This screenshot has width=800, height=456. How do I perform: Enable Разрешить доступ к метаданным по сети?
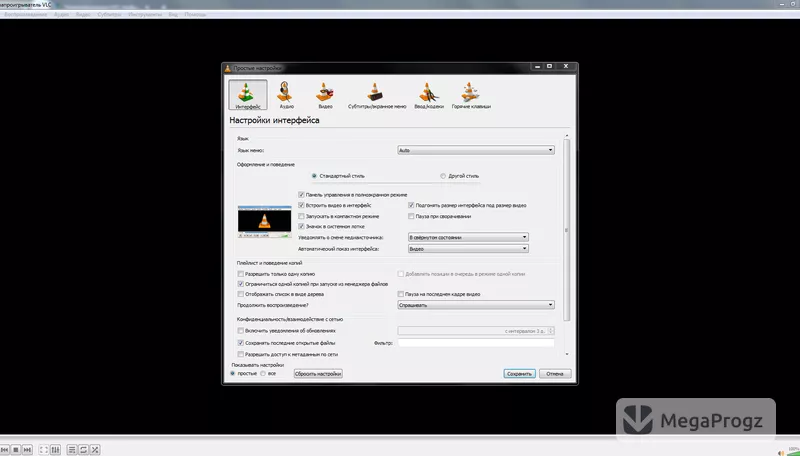[x=240, y=354]
